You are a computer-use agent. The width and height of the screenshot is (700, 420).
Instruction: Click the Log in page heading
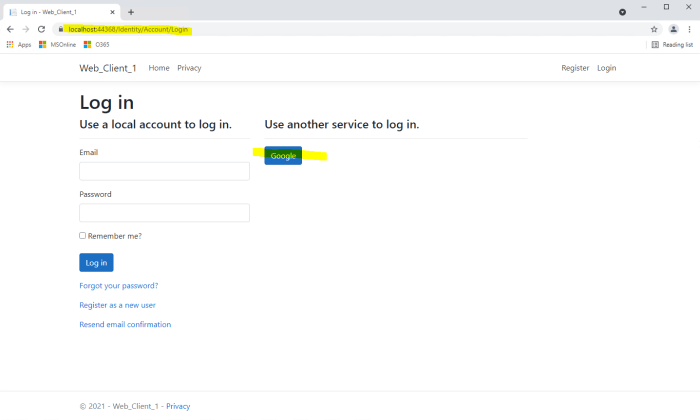coord(107,103)
